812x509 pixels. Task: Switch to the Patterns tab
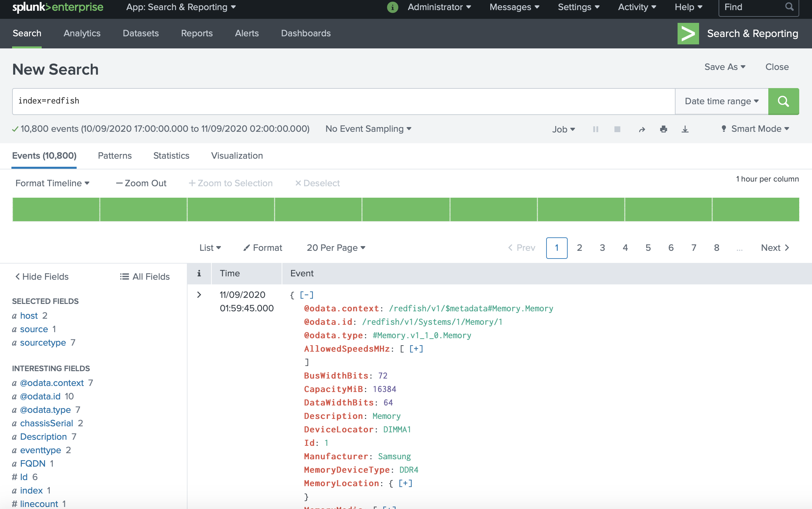[115, 156]
